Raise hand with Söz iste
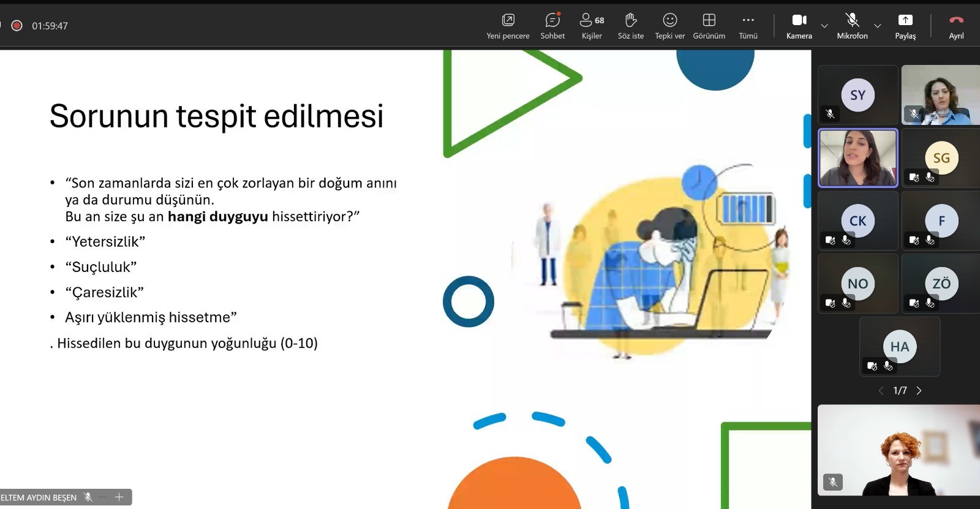The height and width of the screenshot is (509, 980). click(x=630, y=26)
